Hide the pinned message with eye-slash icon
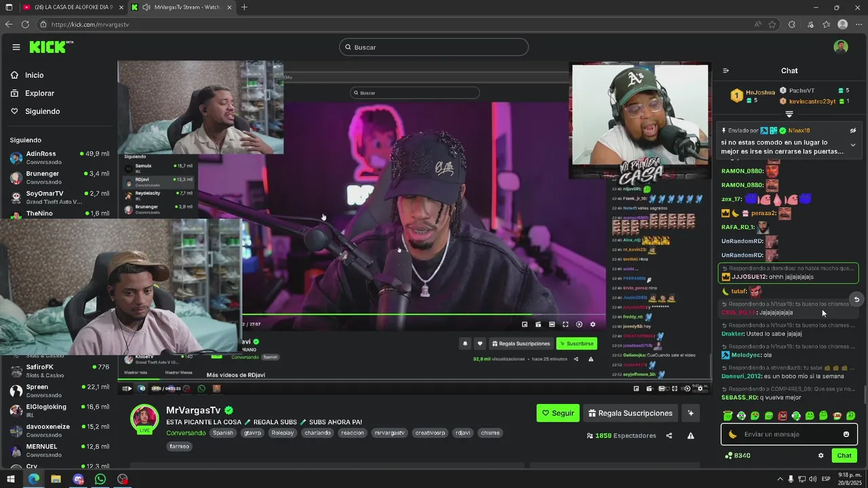 click(853, 130)
